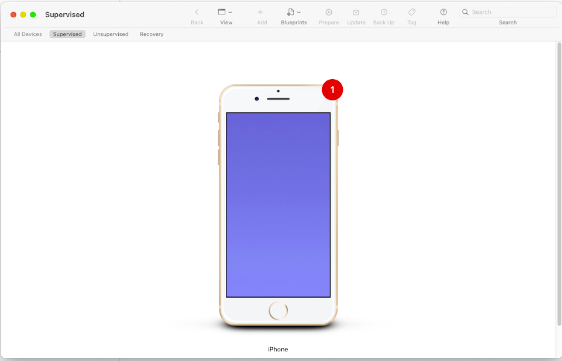Click the green full-screen window button
562x361 pixels.
tap(33, 14)
